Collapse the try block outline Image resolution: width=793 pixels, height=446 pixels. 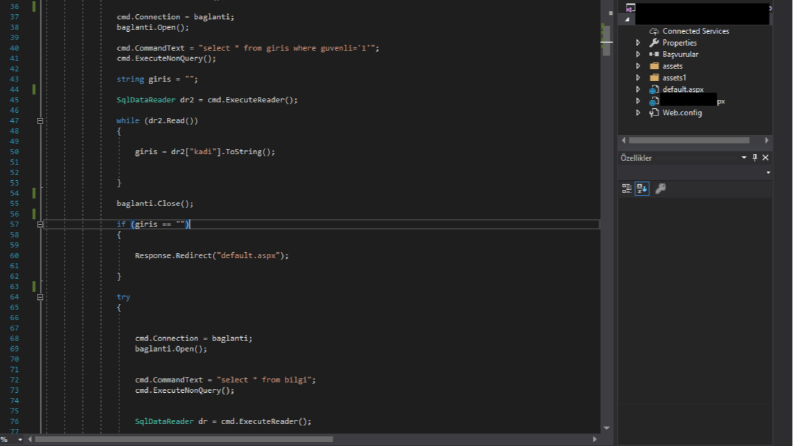coord(40,297)
